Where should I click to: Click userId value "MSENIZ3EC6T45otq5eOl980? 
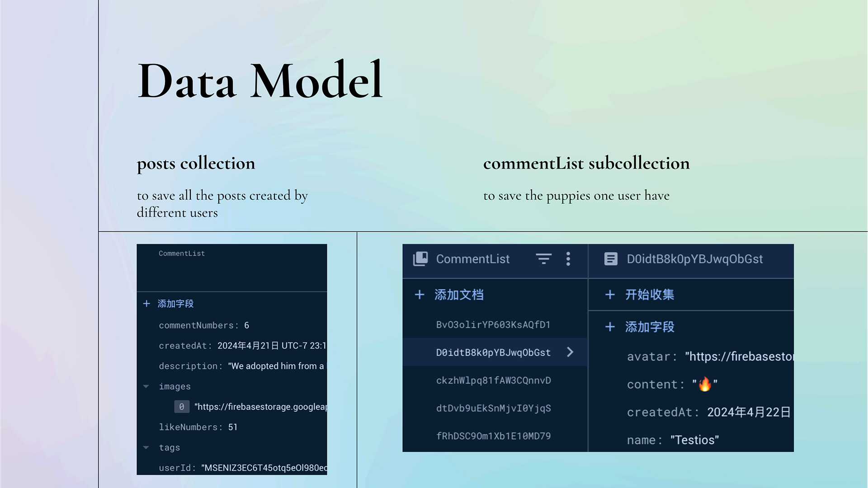[264, 468]
